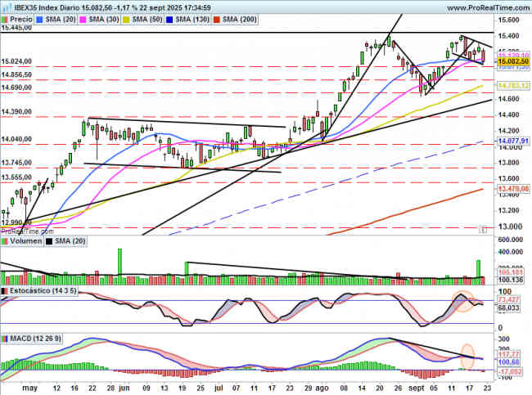532x395 pixels.
Task: Click the 12.990,00 level label
Action: [x=16, y=222]
